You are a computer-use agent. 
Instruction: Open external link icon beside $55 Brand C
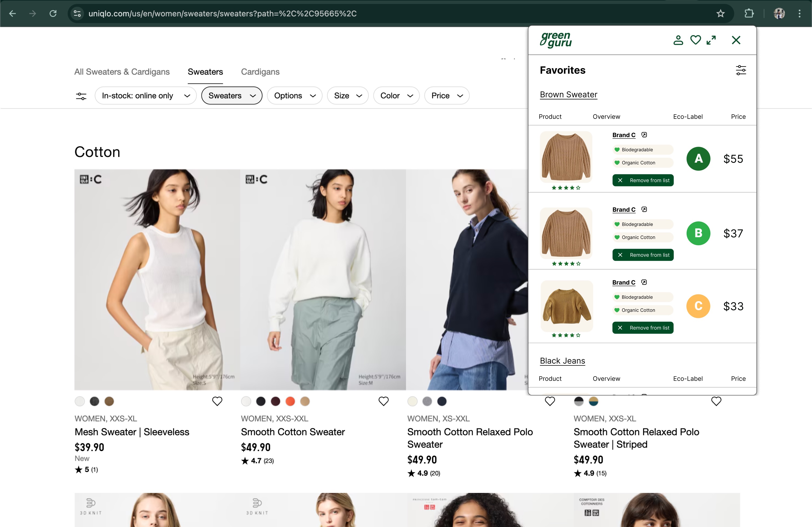[x=644, y=135]
